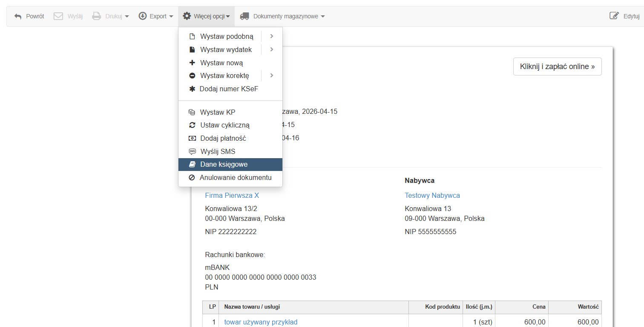Click the Wyślij envelope icon
Viewport: 644px width, 327px height.
(x=58, y=16)
